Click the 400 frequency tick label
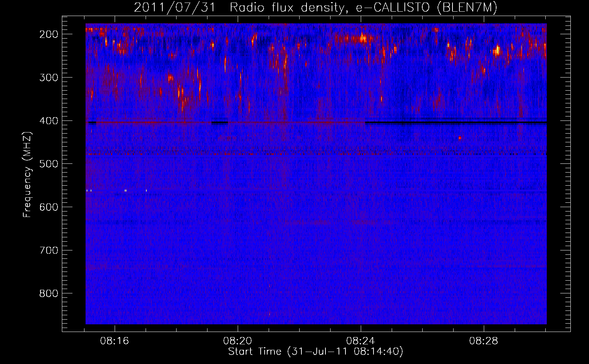The height and width of the screenshot is (364, 589). point(49,121)
